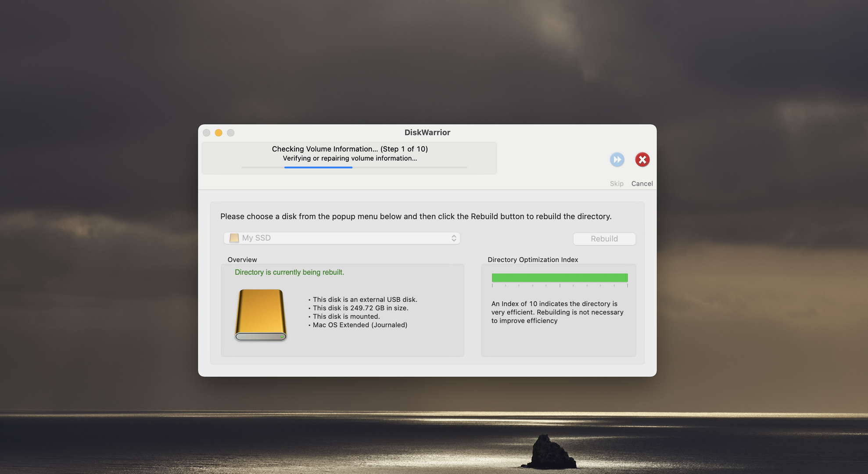Click the blue Skip fast-forward icon
This screenshot has width=868, height=474.
pos(617,159)
